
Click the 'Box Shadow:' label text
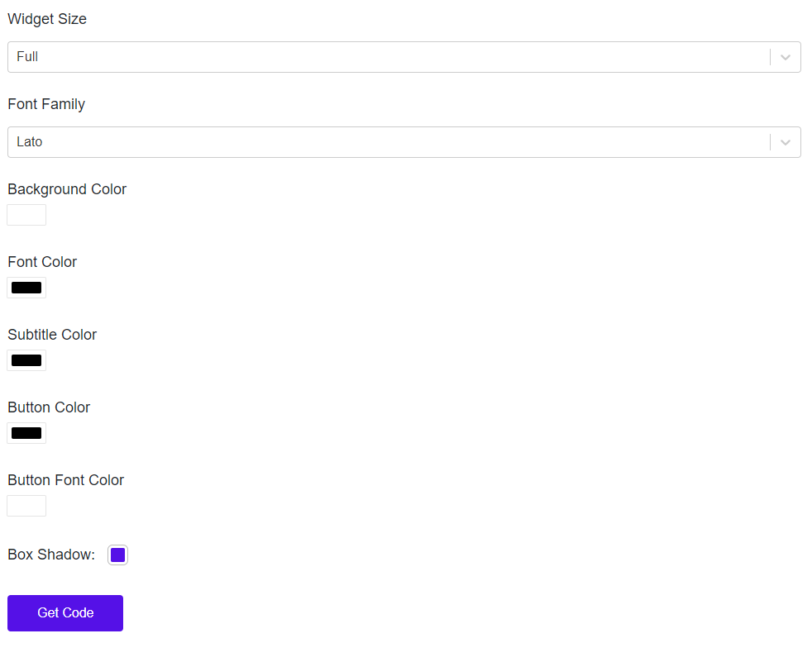coord(51,555)
